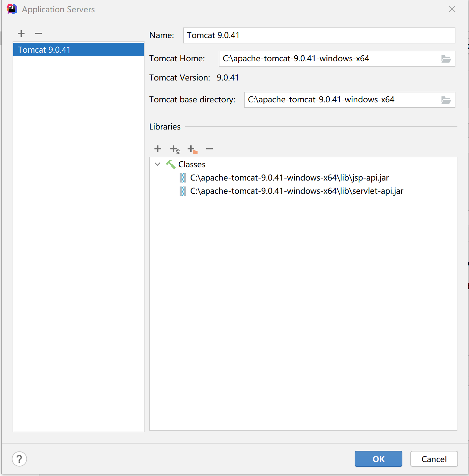The height and width of the screenshot is (476, 469).
Task: Click the Cancel button
Action: 434,459
